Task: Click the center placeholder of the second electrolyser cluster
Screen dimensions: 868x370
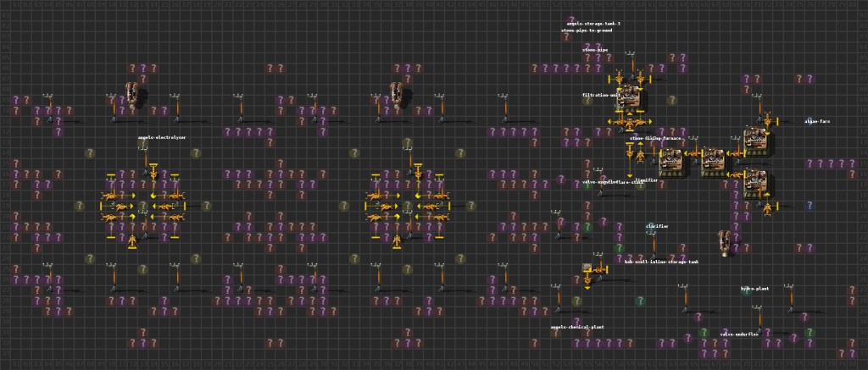Action: (x=408, y=206)
